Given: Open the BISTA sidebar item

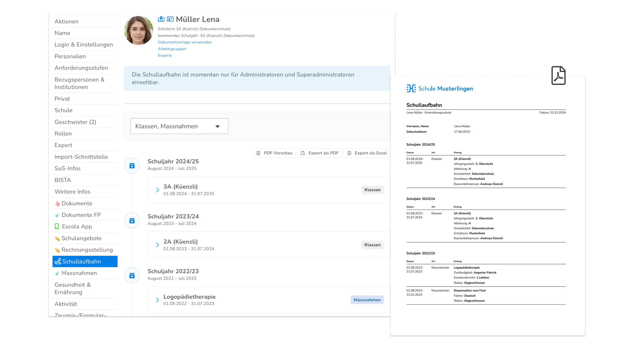Looking at the screenshot, I should tap(85, 180).
